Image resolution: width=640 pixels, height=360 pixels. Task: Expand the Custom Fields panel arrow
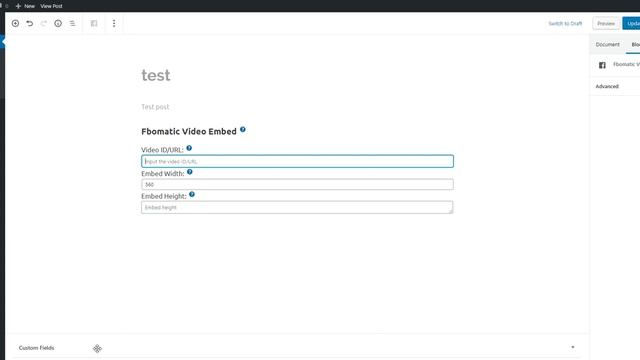573,347
